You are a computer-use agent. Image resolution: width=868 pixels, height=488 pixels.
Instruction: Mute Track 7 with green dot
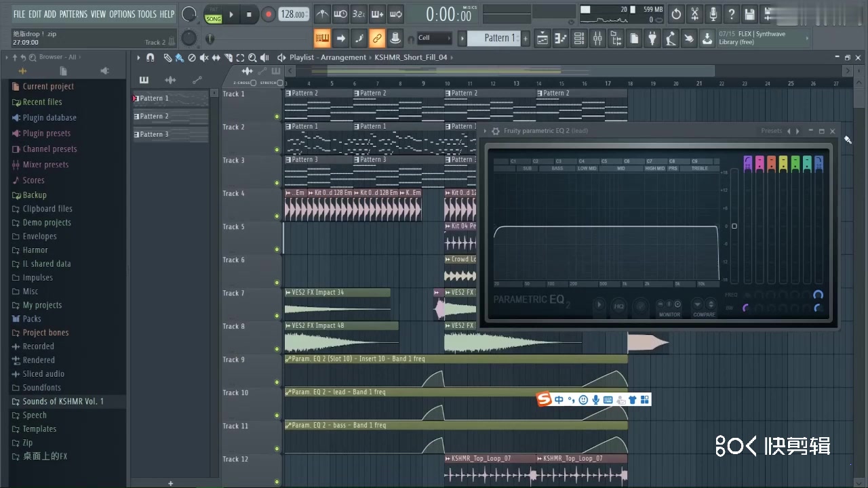click(277, 316)
